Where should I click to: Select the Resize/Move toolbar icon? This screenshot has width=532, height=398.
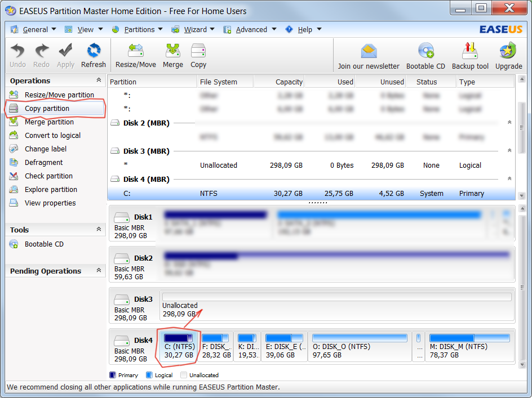(x=136, y=51)
